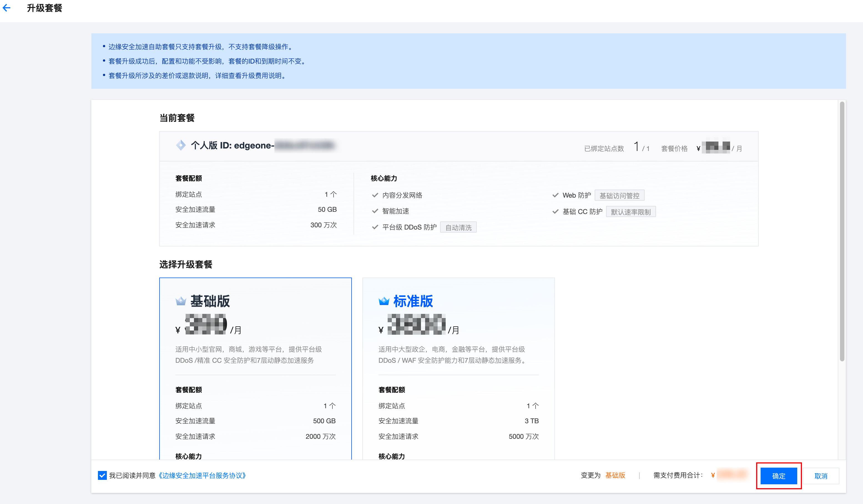The width and height of the screenshot is (863, 504).
Task: Click the 2000 万次 value in 基础版 card
Action: click(x=321, y=436)
